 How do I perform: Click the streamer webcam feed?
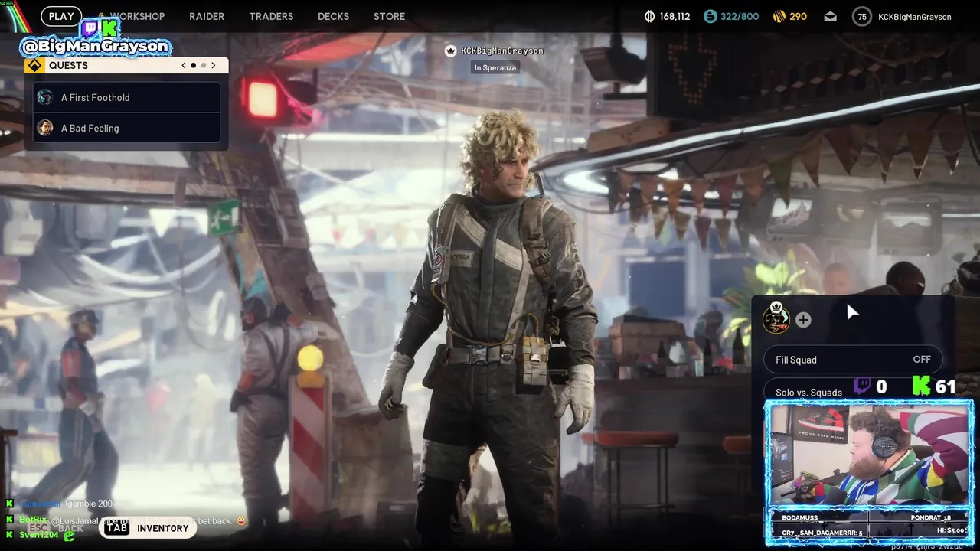pos(868,455)
